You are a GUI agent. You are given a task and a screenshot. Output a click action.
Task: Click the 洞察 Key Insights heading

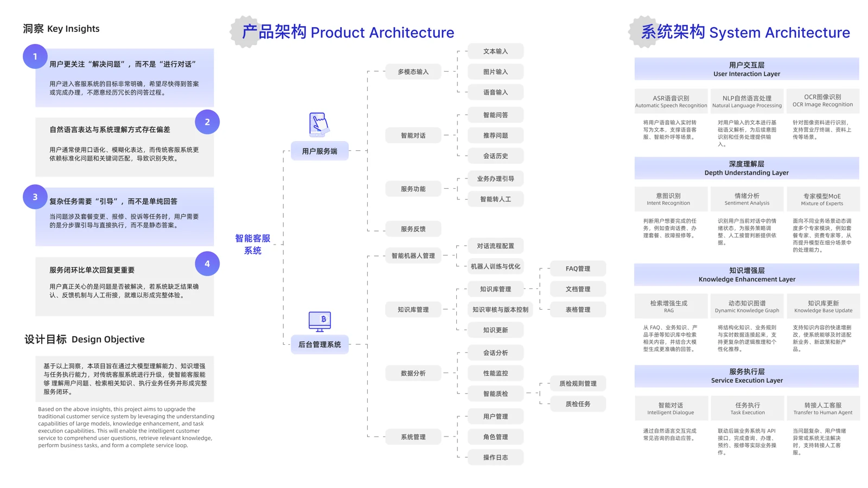pos(61,29)
